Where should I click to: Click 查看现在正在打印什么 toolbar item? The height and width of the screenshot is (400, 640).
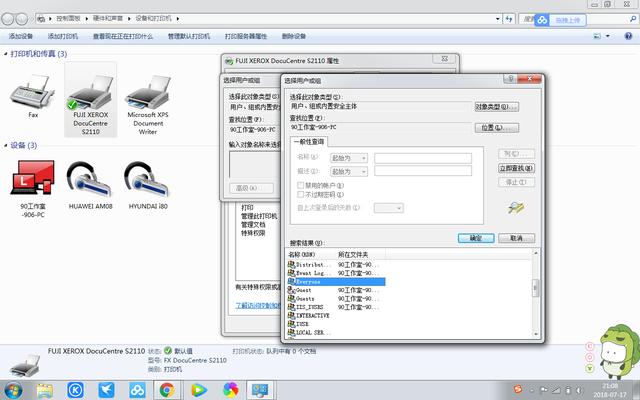(x=123, y=36)
